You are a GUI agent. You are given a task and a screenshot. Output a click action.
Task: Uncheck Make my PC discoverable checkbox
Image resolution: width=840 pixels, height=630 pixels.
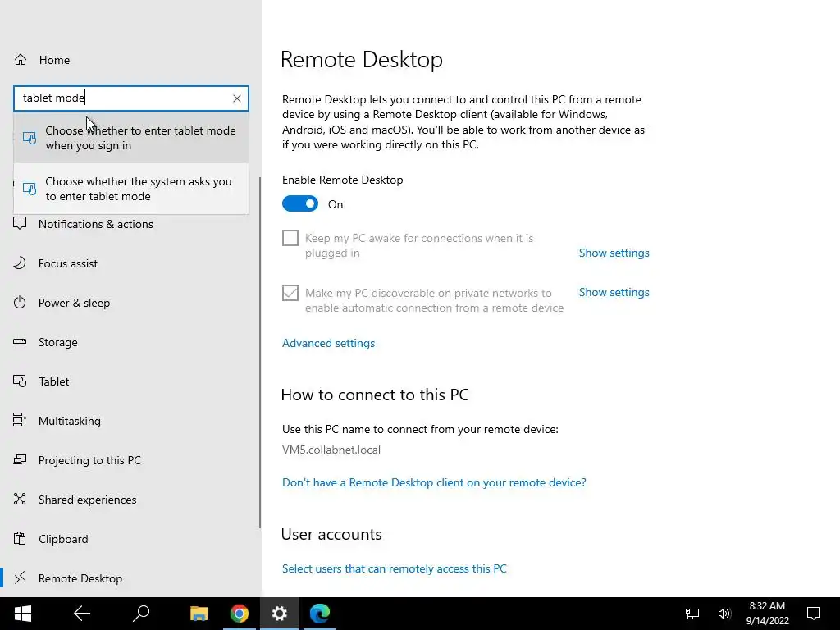(x=290, y=293)
